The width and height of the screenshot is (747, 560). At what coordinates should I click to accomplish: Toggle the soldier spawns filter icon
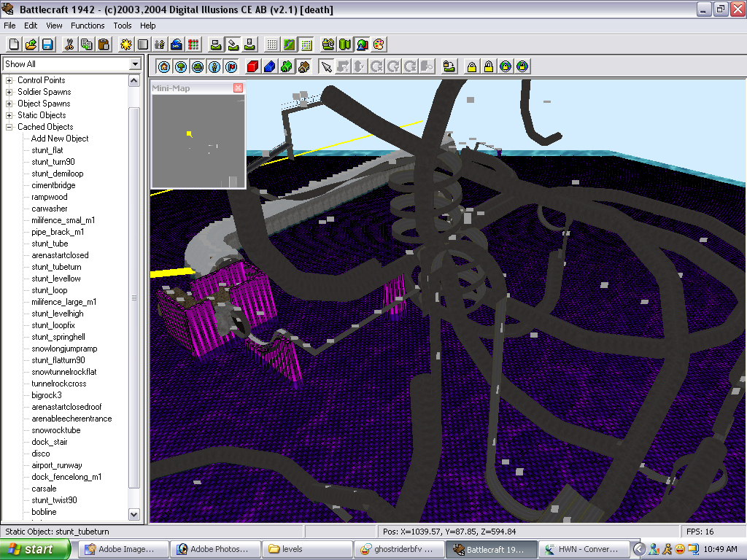[x=215, y=66]
